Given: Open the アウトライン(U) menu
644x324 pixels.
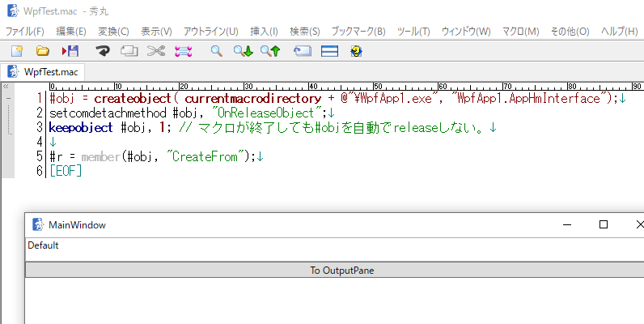Looking at the screenshot, I should (210, 31).
